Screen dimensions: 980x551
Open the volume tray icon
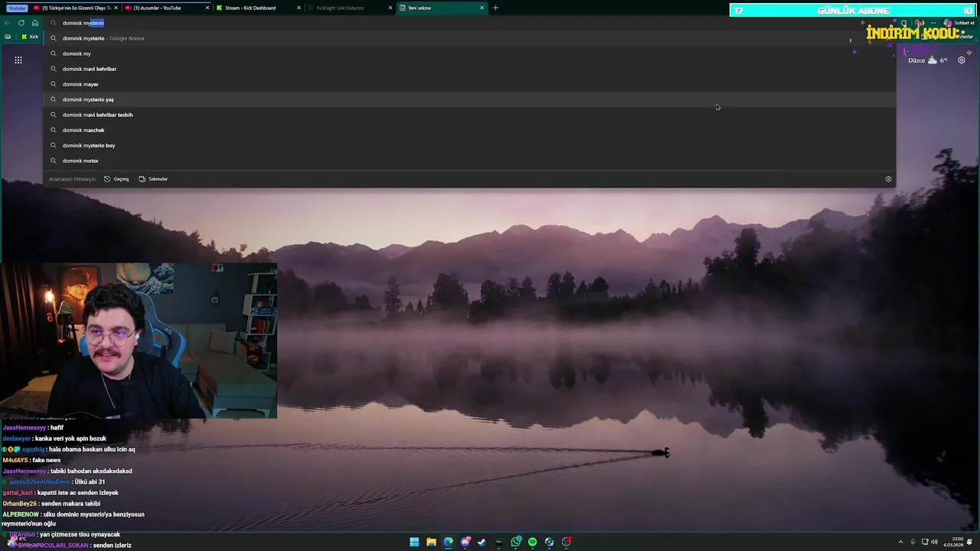(x=934, y=542)
